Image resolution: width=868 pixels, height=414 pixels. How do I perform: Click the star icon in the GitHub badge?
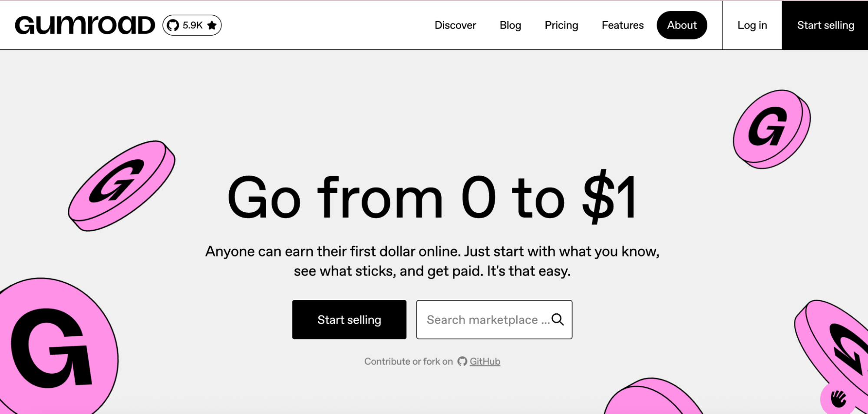click(x=212, y=25)
